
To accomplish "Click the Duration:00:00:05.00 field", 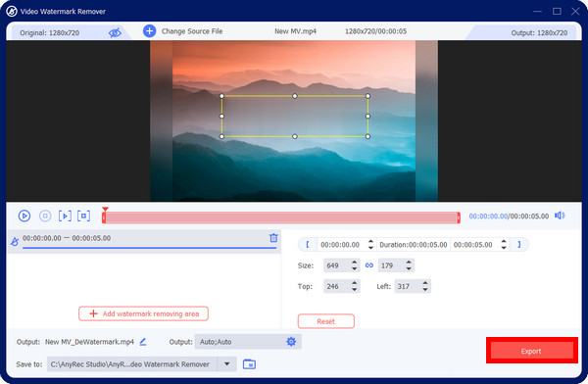I will pyautogui.click(x=414, y=245).
